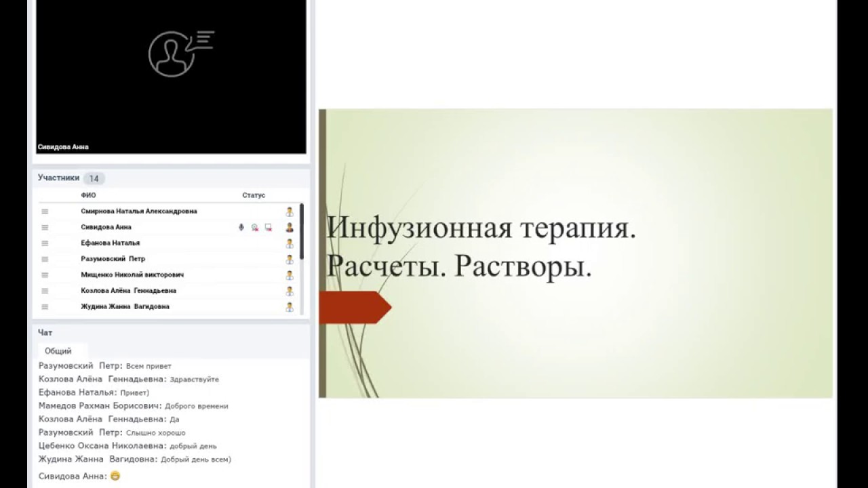Click the avatar icon of Мищенко Николай викторович
Screen dimensions: 868x488
tap(290, 275)
